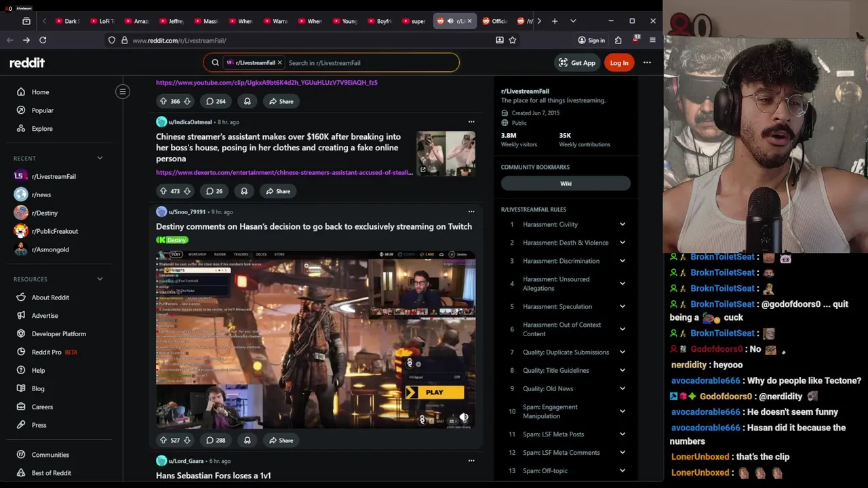Open 288 comments on Destiny post

tap(216, 440)
